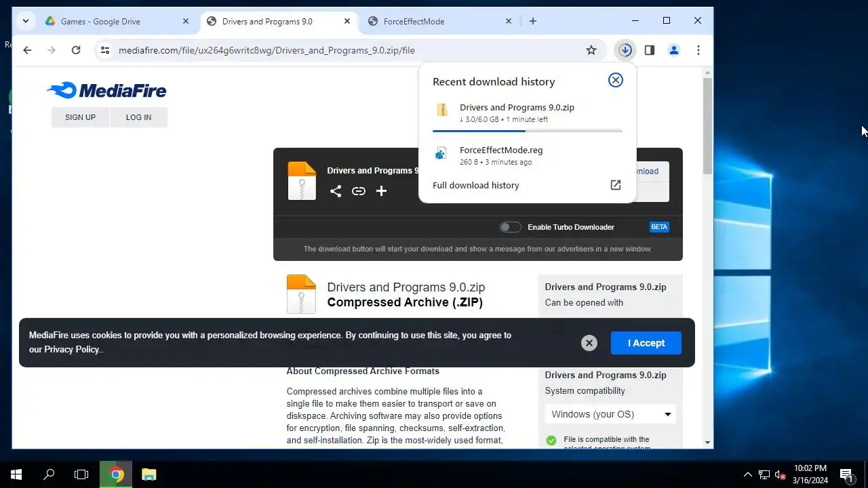Open the clock showing 10:02 PM
The width and height of the screenshot is (868, 488).
[x=810, y=474]
